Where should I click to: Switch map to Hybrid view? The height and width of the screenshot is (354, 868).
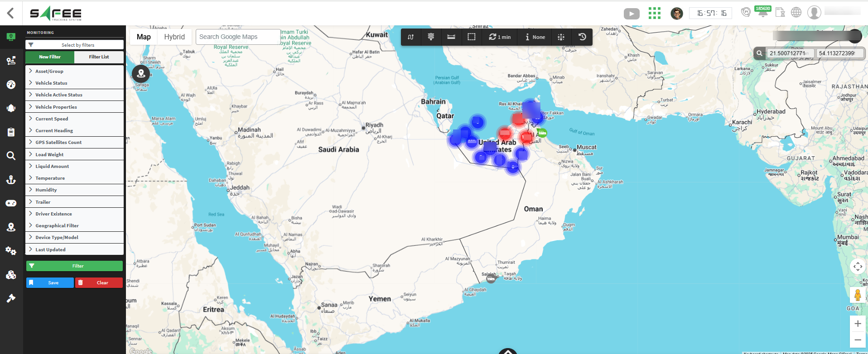[x=174, y=37]
